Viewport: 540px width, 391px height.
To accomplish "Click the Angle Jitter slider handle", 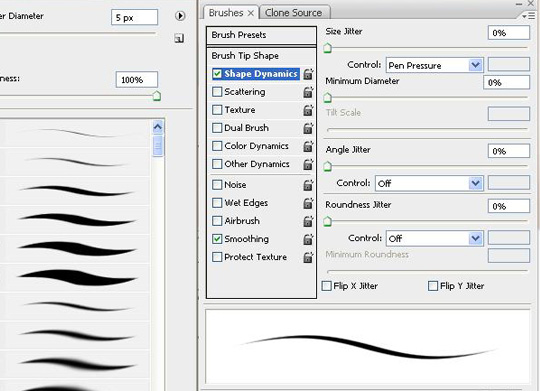I will pyautogui.click(x=328, y=166).
